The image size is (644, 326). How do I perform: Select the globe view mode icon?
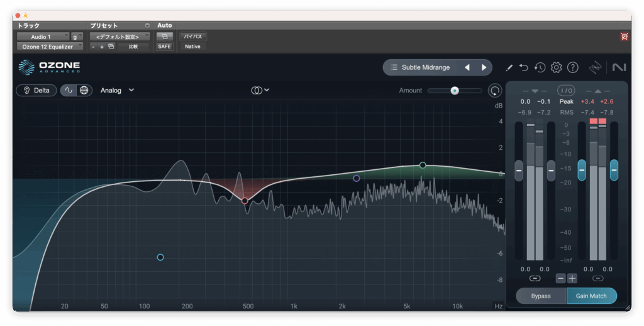point(84,90)
